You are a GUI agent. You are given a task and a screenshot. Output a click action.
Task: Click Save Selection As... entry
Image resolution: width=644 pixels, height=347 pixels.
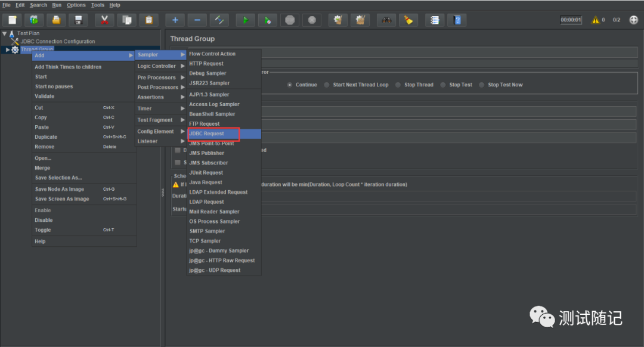coord(84,178)
